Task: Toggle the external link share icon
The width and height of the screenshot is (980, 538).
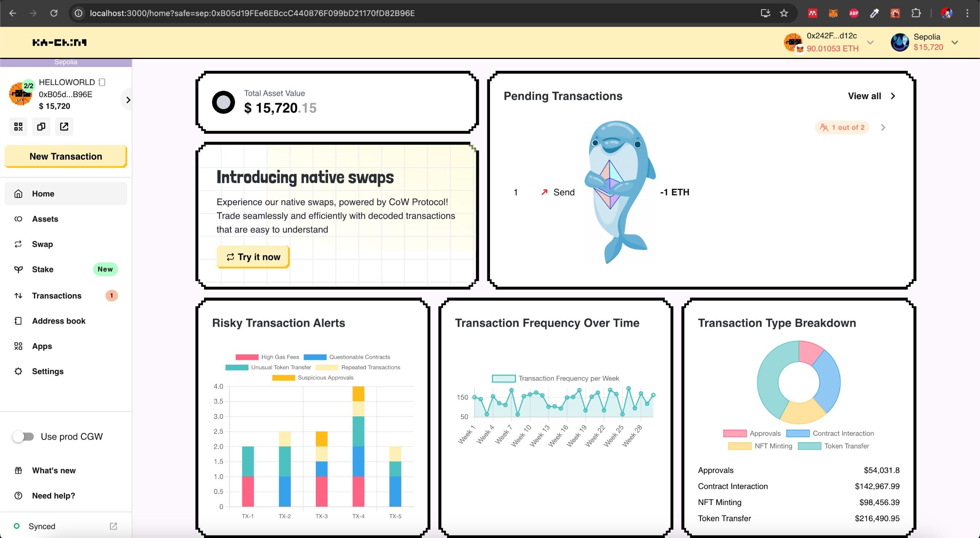Action: [64, 126]
